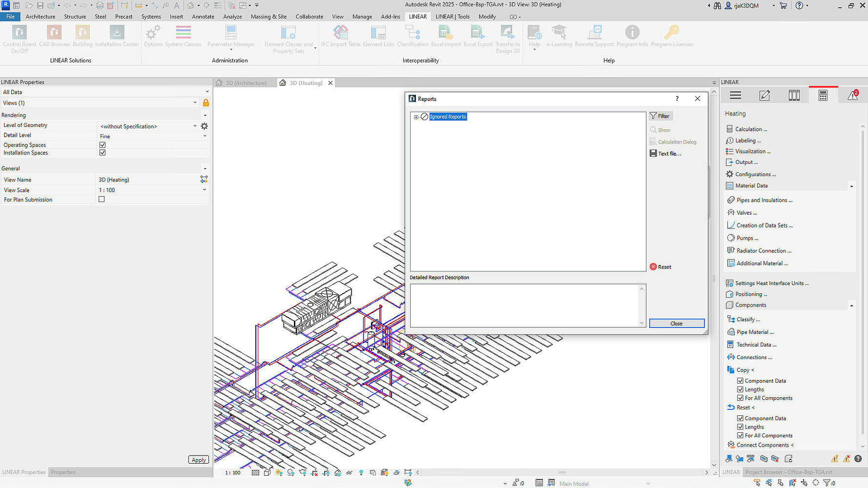Toggle For All Components under Reset
The width and height of the screenshot is (868, 488).
[x=740, y=436]
